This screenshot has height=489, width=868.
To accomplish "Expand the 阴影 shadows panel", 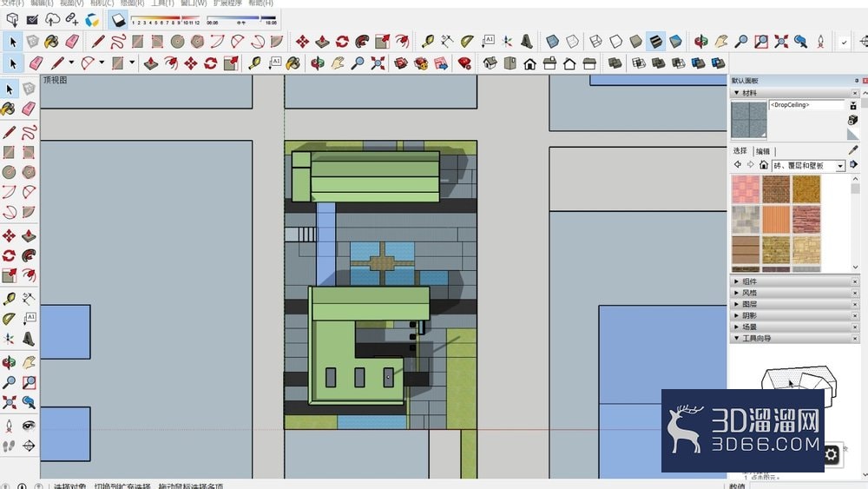I will coord(736,315).
